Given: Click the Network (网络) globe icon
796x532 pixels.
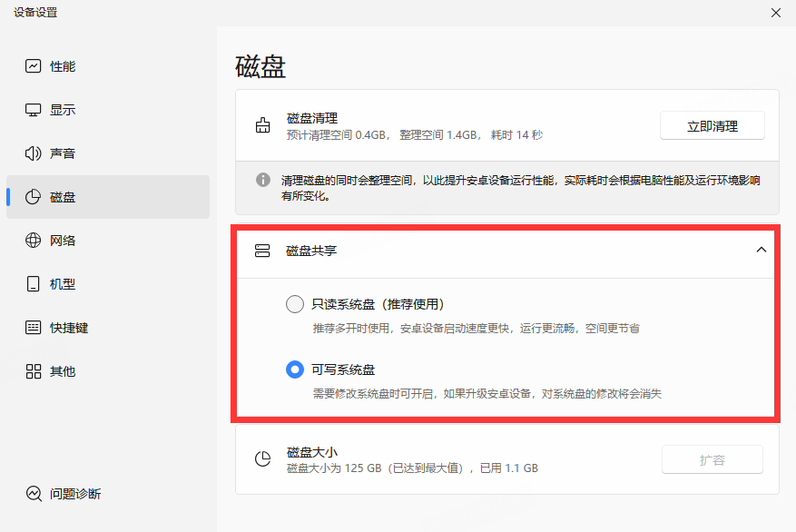Looking at the screenshot, I should click(x=34, y=241).
